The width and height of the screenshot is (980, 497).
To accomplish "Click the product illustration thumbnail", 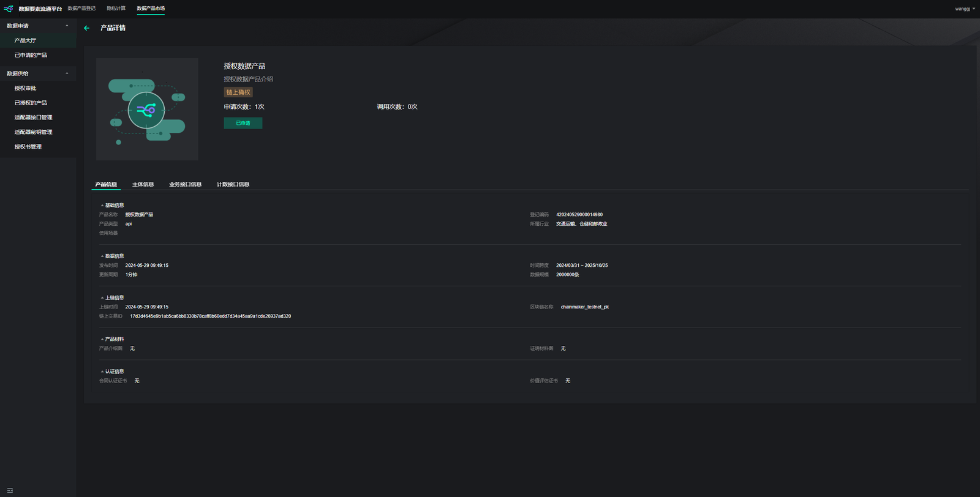I will click(147, 109).
